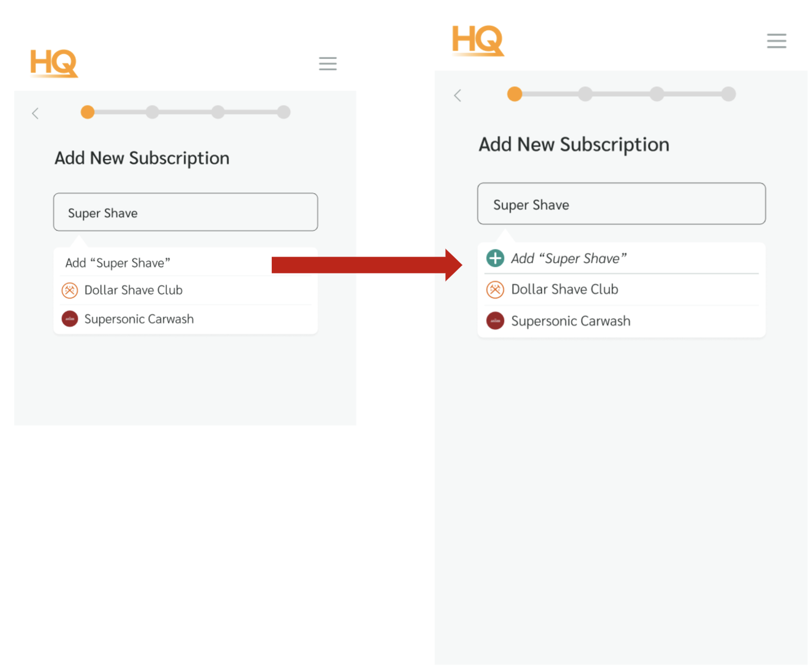Click Super Shave input field on left
The height and width of the screenshot is (672, 812).
coord(185,212)
